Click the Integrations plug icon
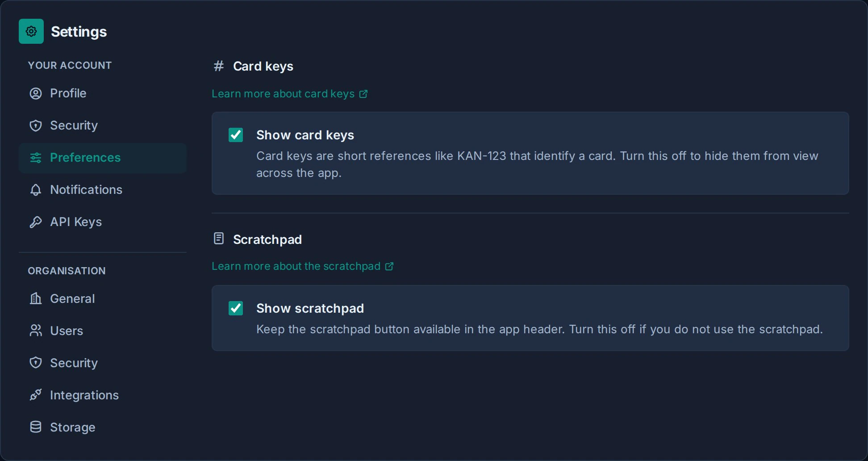The height and width of the screenshot is (461, 868). coord(36,395)
